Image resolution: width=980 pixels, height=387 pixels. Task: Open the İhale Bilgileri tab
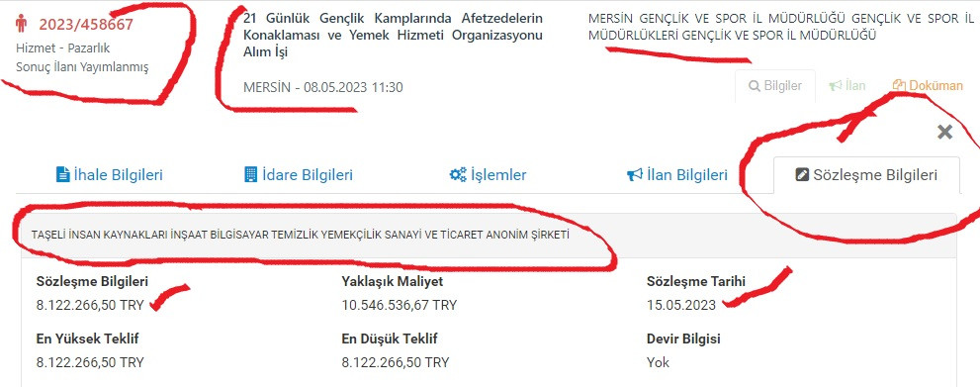[x=110, y=175]
